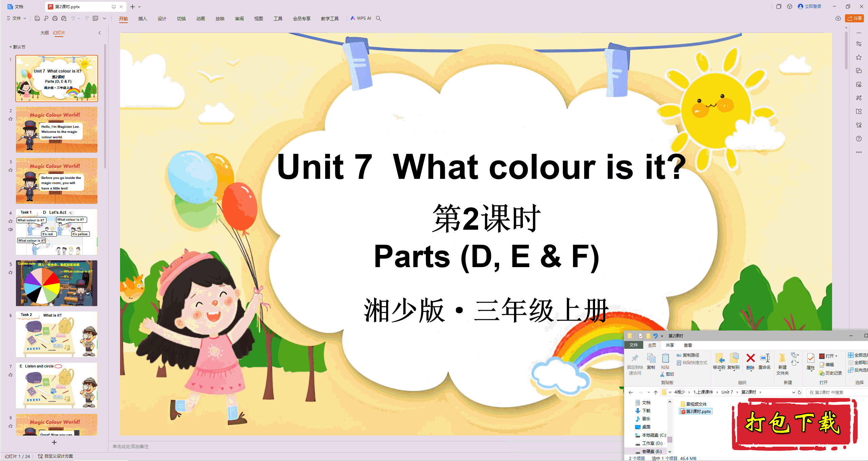Click the star icon in right sidebar
This screenshot has height=461, width=868.
pyautogui.click(x=859, y=57)
